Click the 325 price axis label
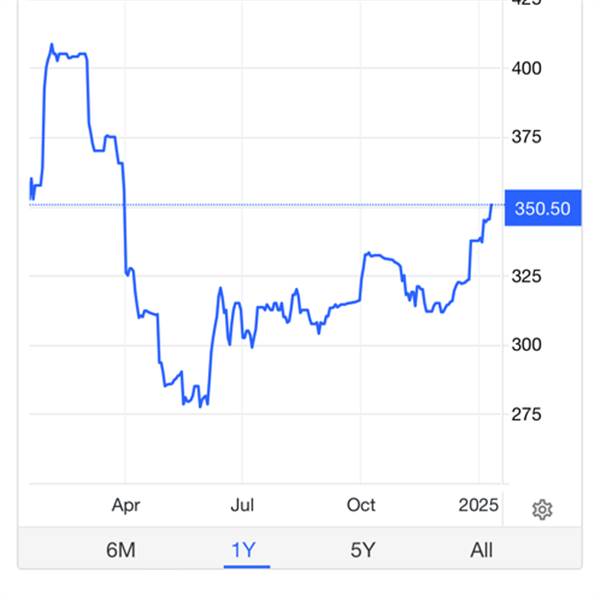 (527, 276)
